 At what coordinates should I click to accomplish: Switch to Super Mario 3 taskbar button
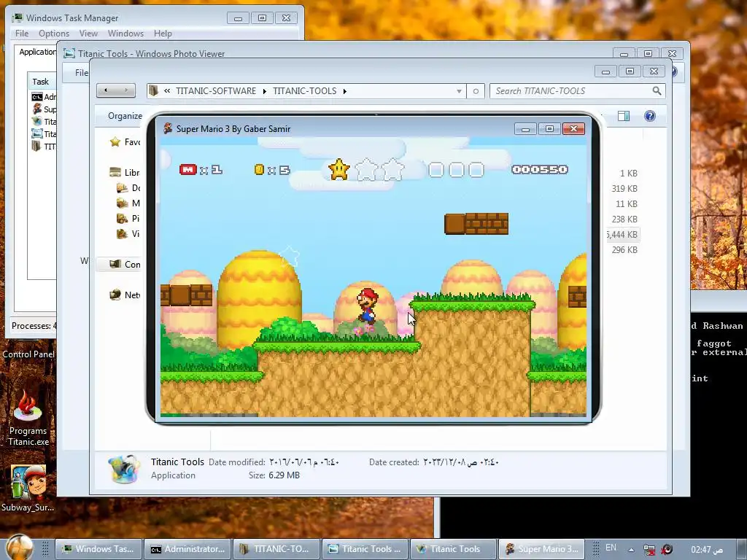(542, 549)
